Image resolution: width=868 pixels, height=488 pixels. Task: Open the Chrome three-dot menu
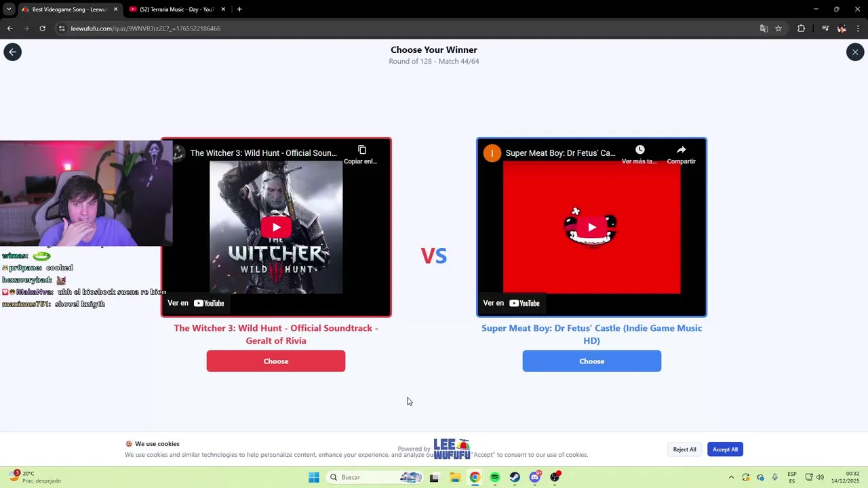pos(859,28)
